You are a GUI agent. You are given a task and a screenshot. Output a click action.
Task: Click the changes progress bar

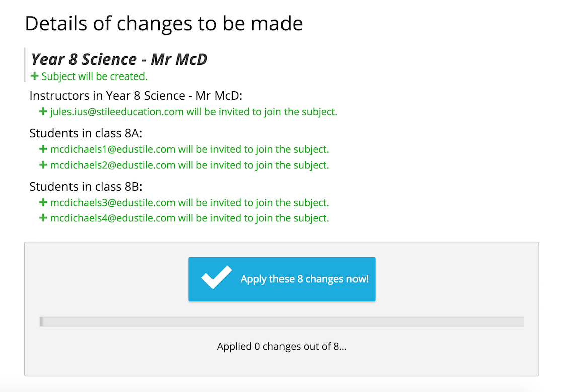(281, 321)
